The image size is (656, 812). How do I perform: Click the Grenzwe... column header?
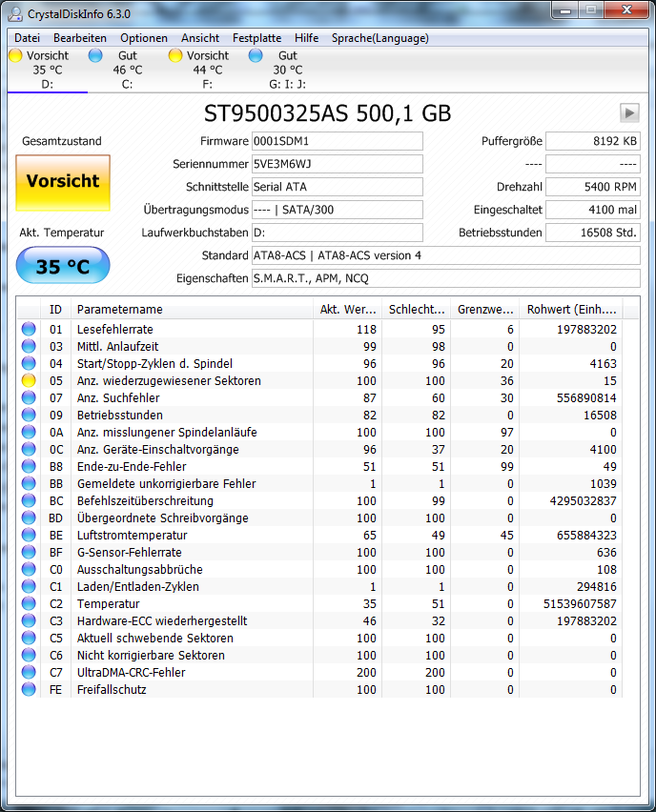click(485, 309)
